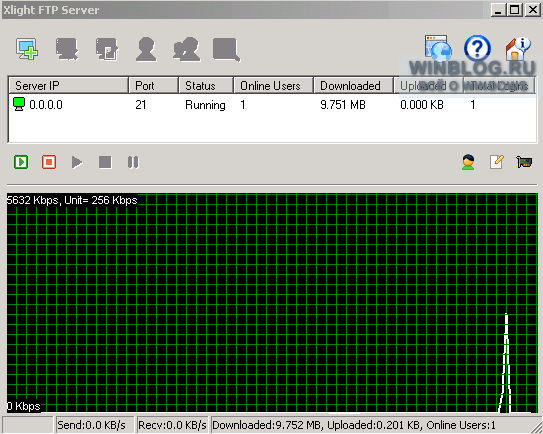Image resolution: width=543 pixels, height=434 pixels.
Task: Sort by the Port column header
Action: click(x=153, y=86)
